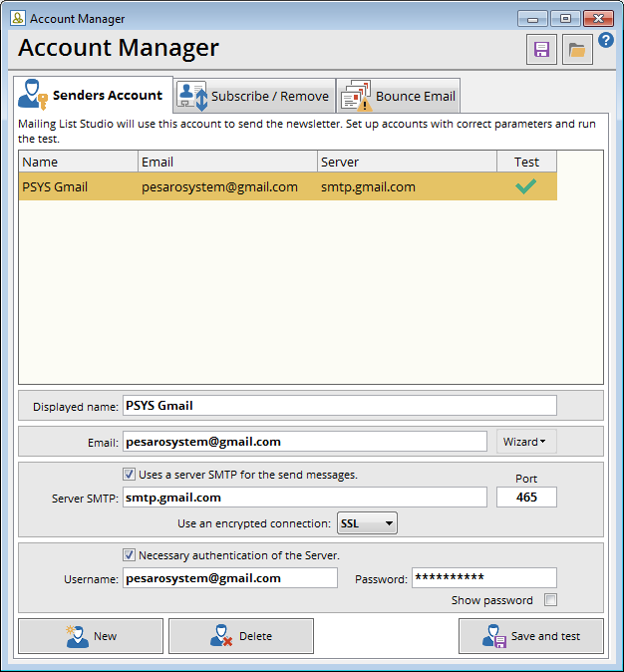
Task: Click the open folder icon
Action: [x=577, y=49]
